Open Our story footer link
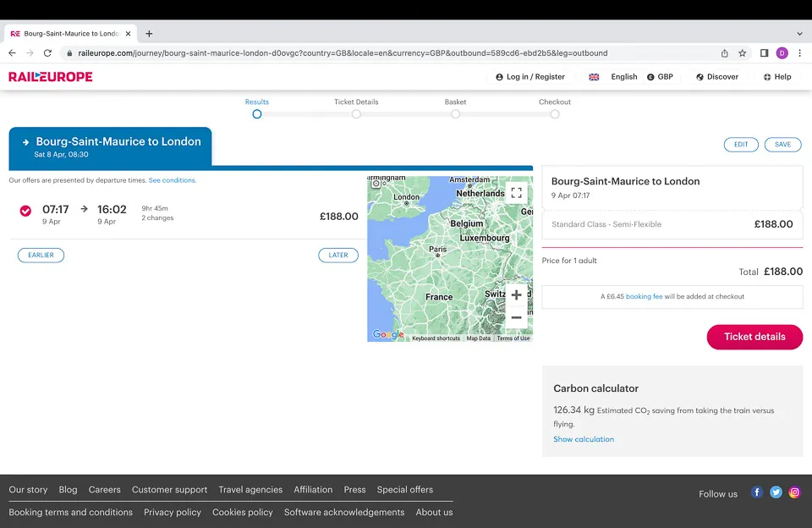Viewport: 812px width, 528px height. (x=28, y=490)
